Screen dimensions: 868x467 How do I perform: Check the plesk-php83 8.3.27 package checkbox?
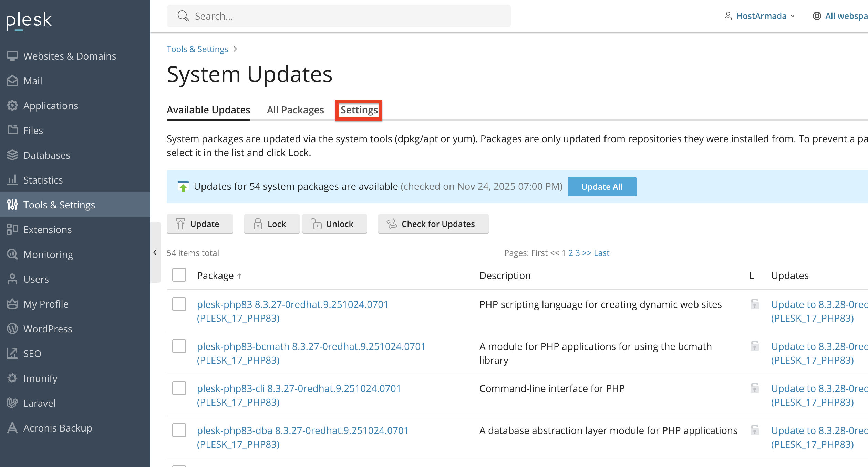point(179,304)
